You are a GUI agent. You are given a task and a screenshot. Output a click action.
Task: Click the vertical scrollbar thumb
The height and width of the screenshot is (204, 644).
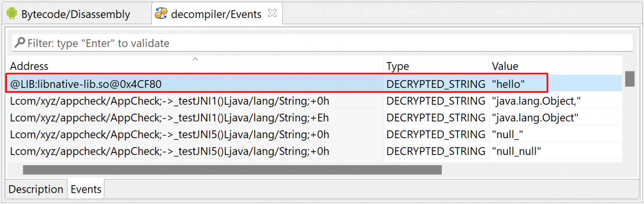(630, 79)
